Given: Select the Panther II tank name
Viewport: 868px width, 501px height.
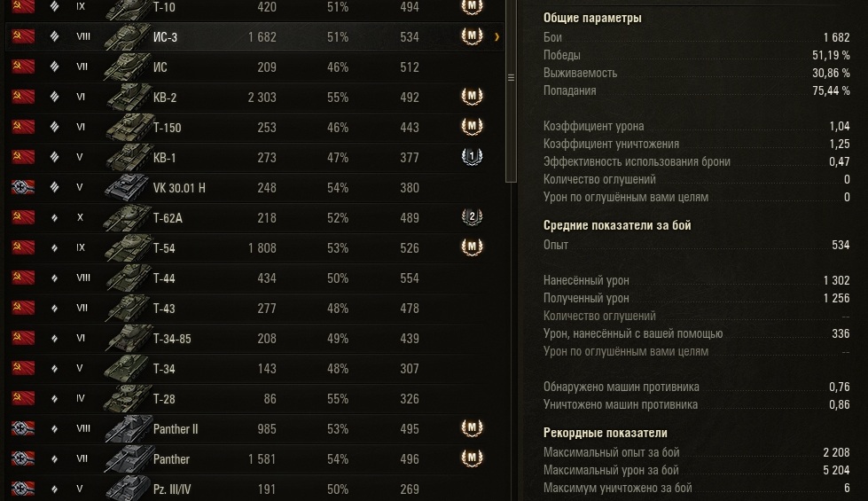Looking at the screenshot, I should [x=176, y=429].
